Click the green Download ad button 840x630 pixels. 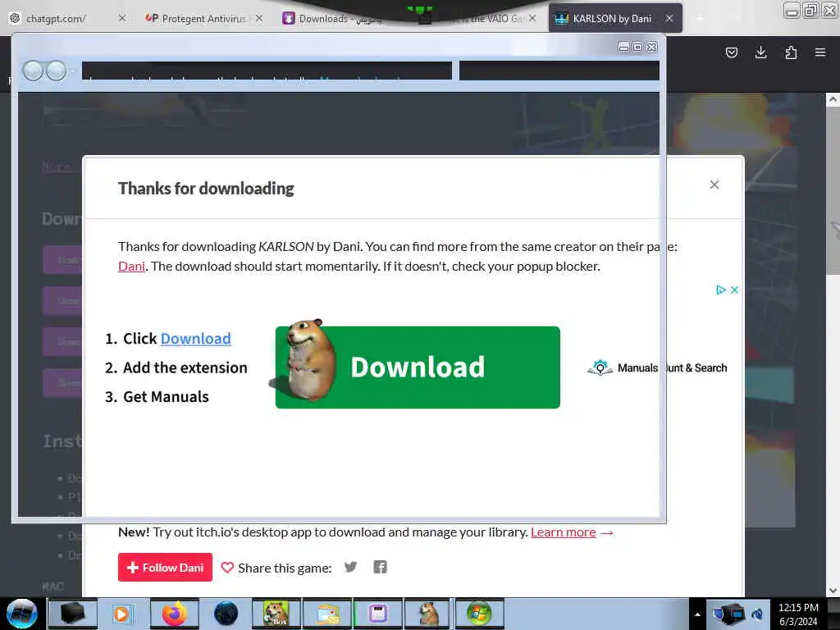coord(418,367)
